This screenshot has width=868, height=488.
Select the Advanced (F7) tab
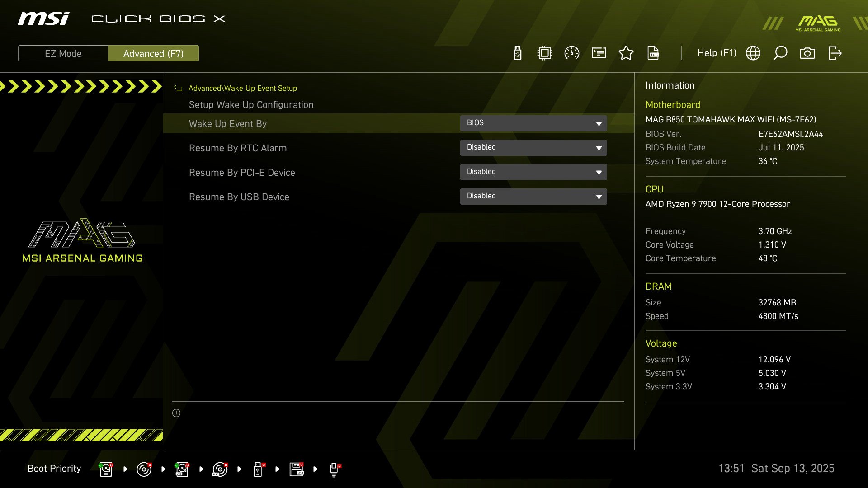tap(154, 53)
